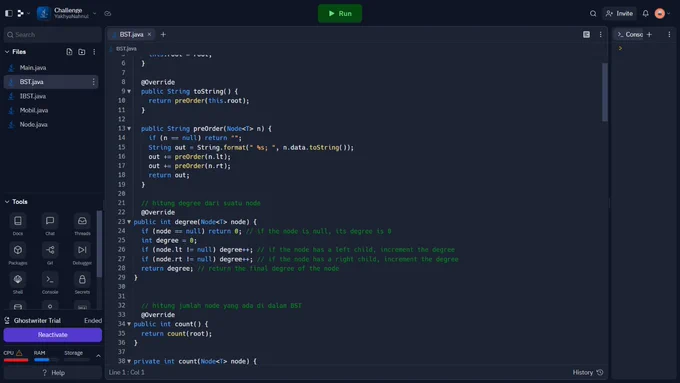Open IBST.java in the file tree

click(x=51, y=96)
